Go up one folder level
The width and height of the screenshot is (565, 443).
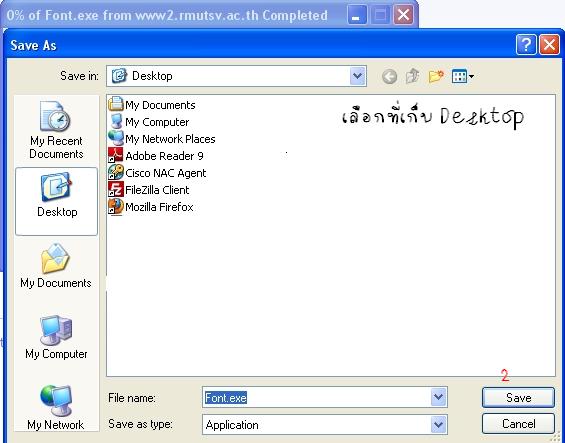click(413, 76)
